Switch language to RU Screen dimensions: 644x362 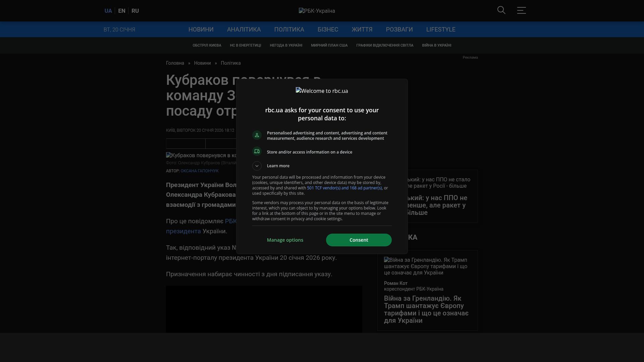(x=135, y=11)
